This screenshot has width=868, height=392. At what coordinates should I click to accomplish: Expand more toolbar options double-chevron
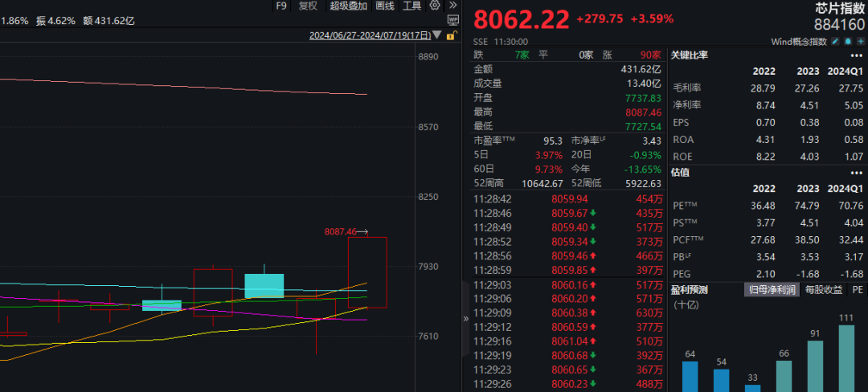(452, 6)
